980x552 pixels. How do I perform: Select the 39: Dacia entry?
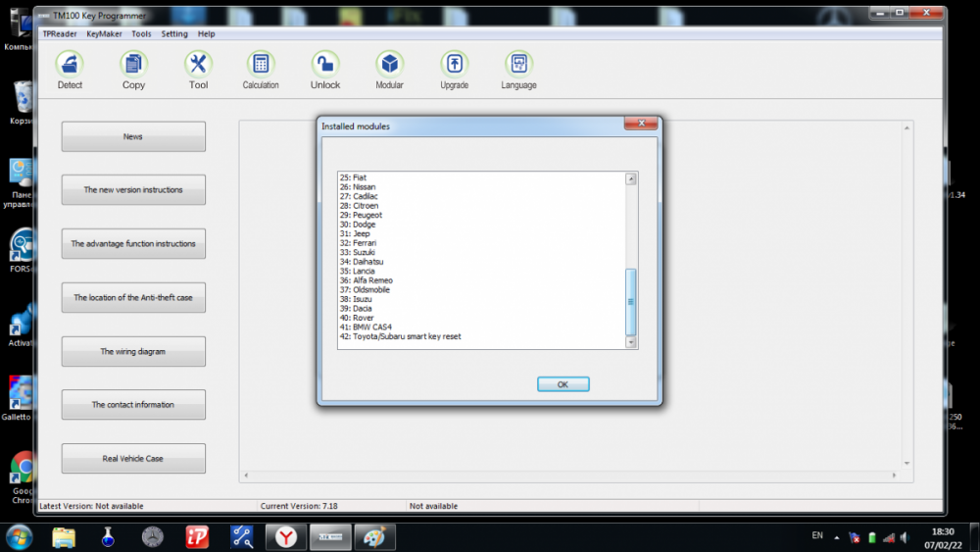click(x=356, y=309)
